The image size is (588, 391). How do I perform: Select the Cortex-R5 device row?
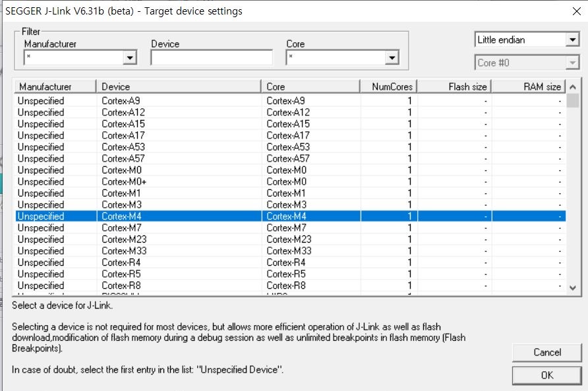291,274
